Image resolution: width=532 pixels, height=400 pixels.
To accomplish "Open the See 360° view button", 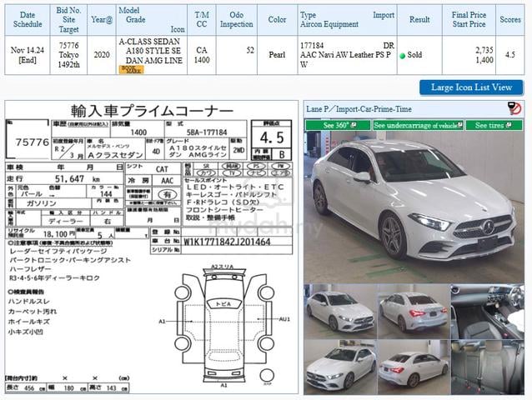I will (338, 125).
